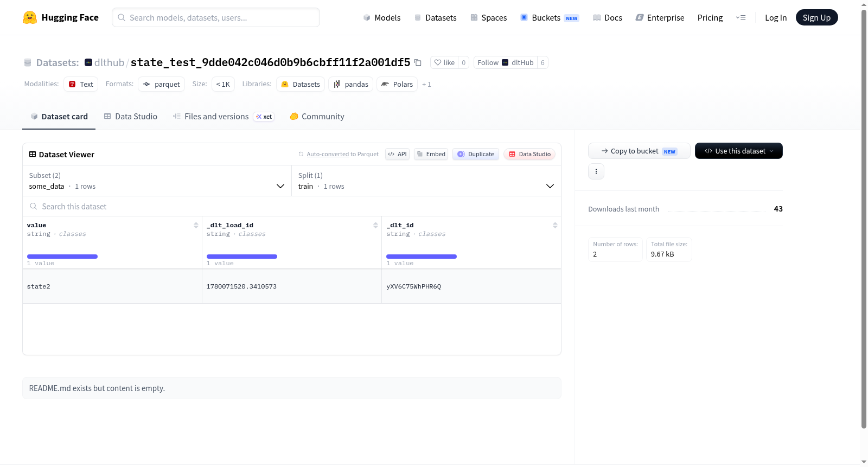
Task: Open the three-dot more options button
Action: coord(596,171)
